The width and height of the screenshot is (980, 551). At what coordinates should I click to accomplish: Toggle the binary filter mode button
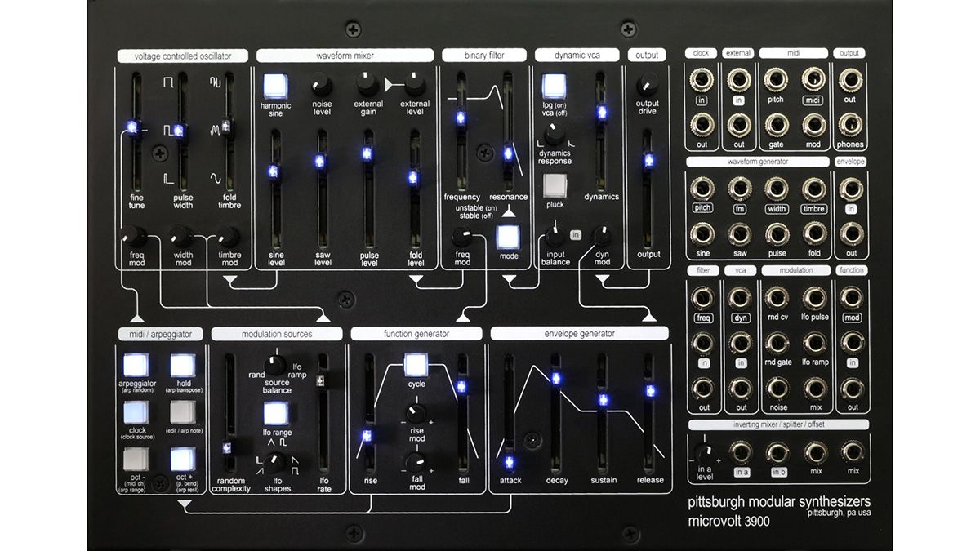click(509, 238)
